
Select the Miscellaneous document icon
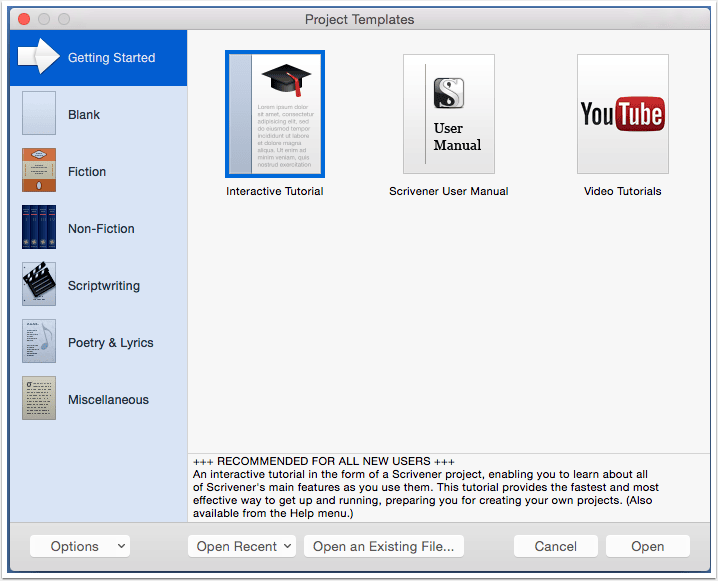click(39, 398)
